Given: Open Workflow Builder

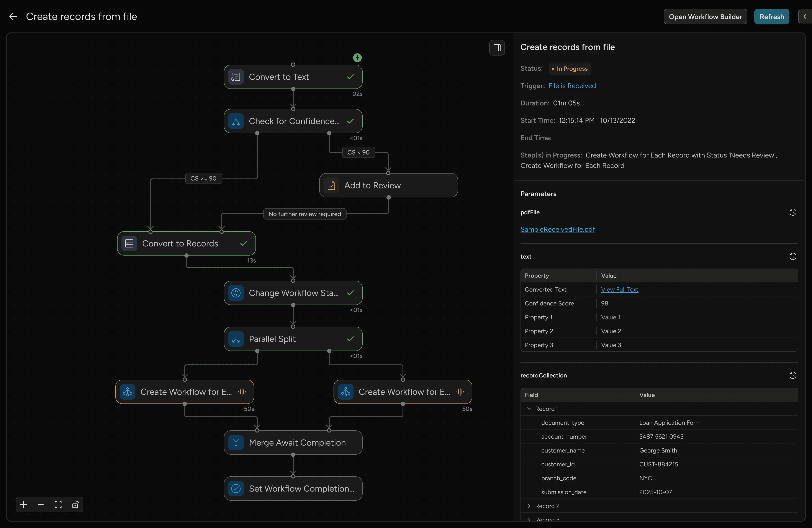Looking at the screenshot, I should pyautogui.click(x=705, y=16).
